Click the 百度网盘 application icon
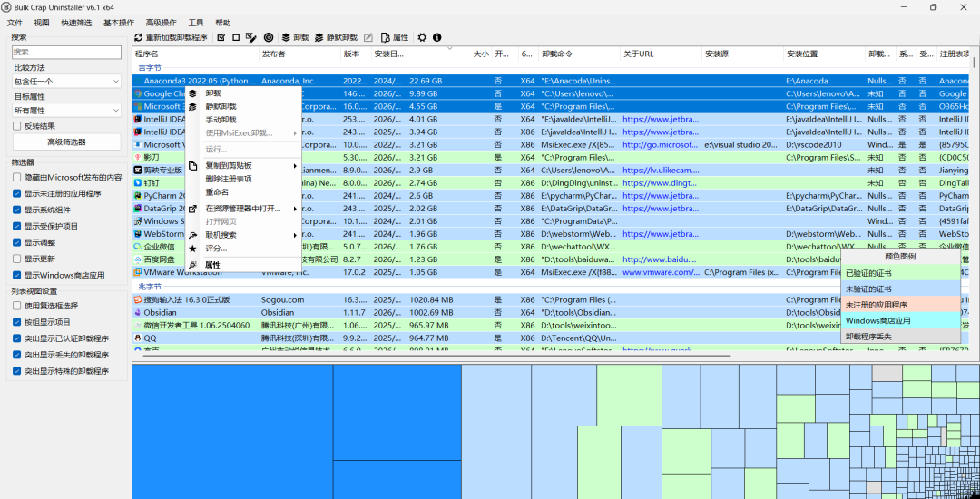The width and height of the screenshot is (980, 499). click(138, 259)
